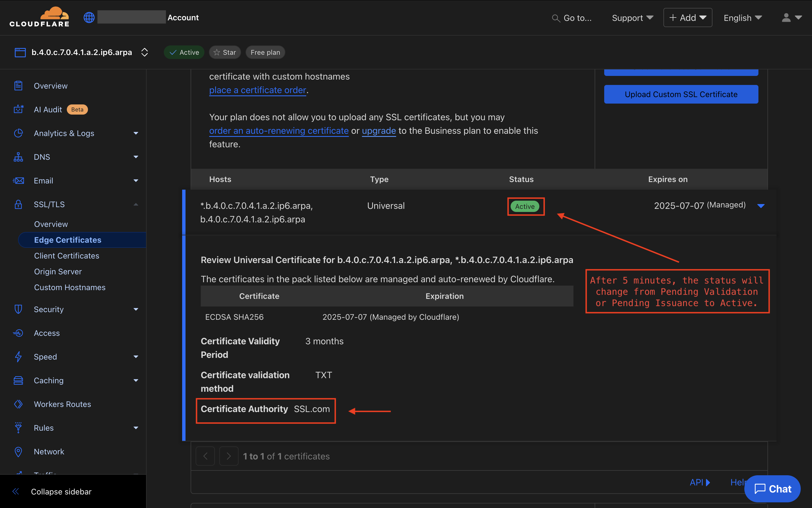The width and height of the screenshot is (812, 508).
Task: Collapse the SSL/TLS section arrow
Action: click(x=136, y=204)
